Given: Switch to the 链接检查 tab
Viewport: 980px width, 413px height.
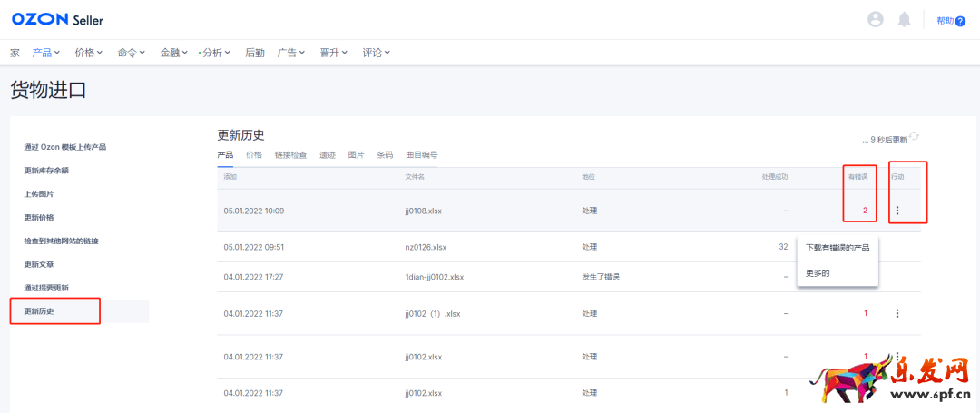Looking at the screenshot, I should click(x=290, y=155).
